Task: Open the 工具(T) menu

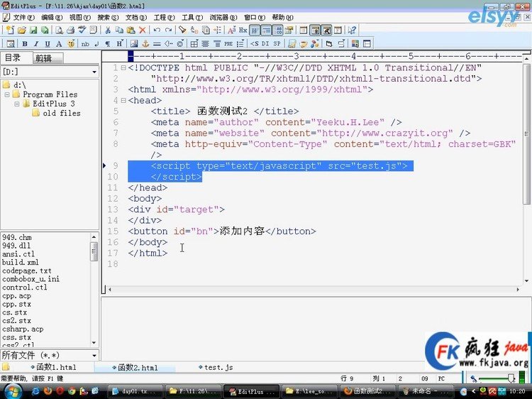Action: [x=192, y=17]
